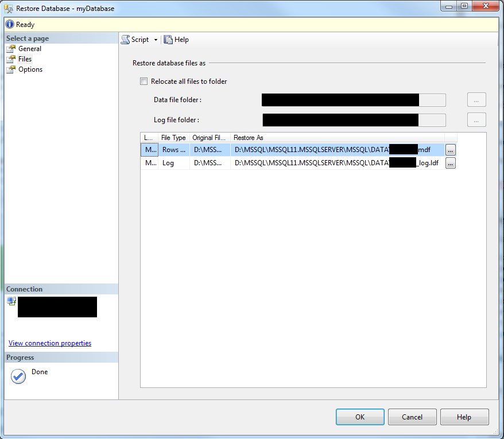Maximize the Restore Database window
504x439 pixels.
pyautogui.click(x=464, y=6)
